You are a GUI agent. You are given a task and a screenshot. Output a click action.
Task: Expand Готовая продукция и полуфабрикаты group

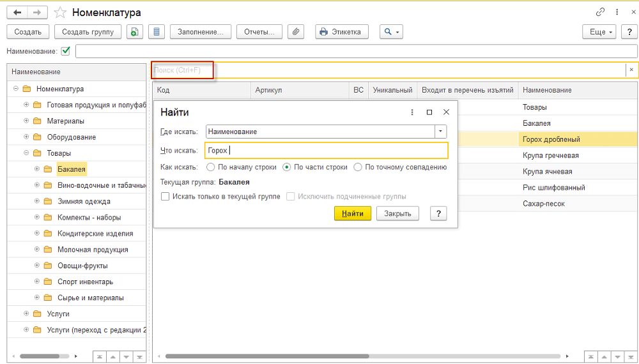(x=26, y=105)
